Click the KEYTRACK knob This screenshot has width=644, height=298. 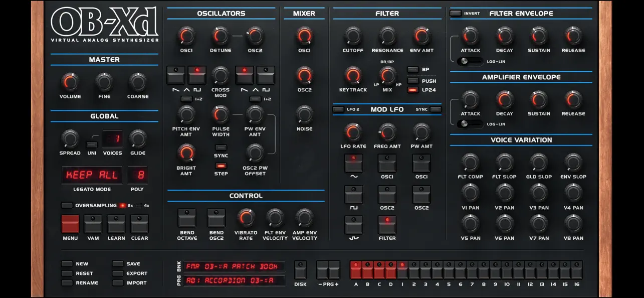[353, 75]
